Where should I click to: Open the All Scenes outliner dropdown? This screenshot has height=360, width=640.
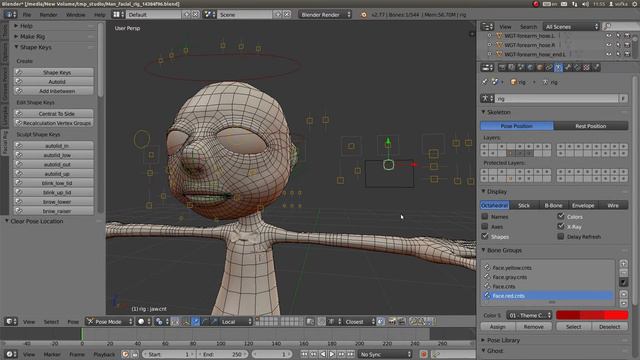(x=571, y=27)
